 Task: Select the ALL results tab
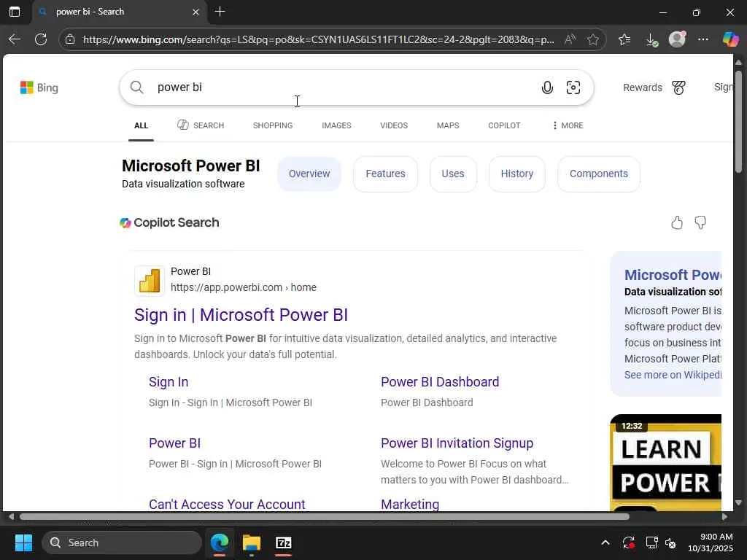click(x=141, y=125)
